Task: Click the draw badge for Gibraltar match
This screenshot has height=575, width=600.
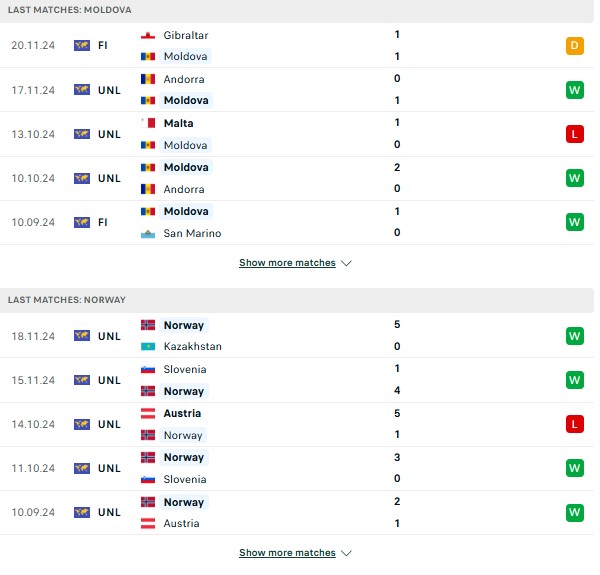Action: (574, 46)
